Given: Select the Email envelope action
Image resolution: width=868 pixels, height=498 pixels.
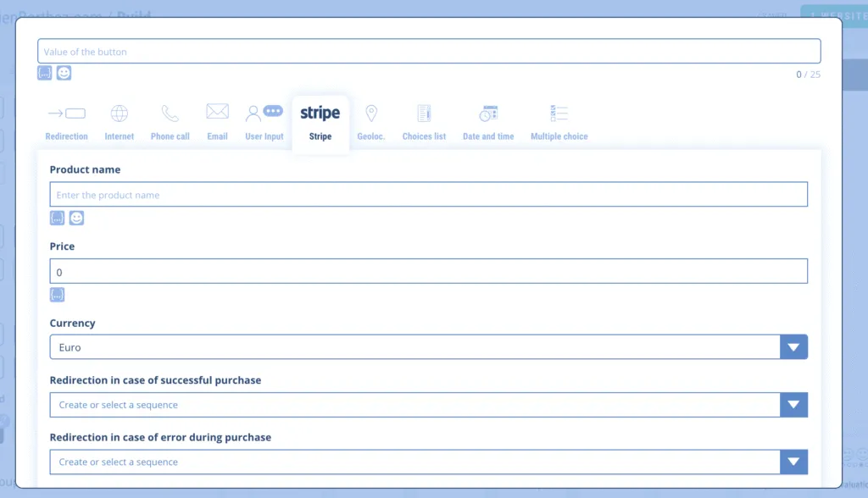Looking at the screenshot, I should point(217,122).
